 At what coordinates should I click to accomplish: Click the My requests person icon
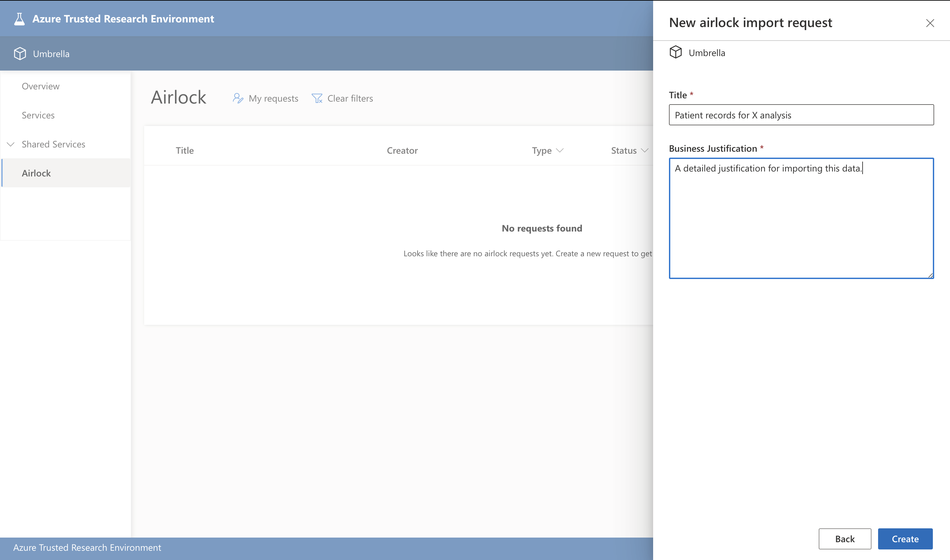coord(238,99)
